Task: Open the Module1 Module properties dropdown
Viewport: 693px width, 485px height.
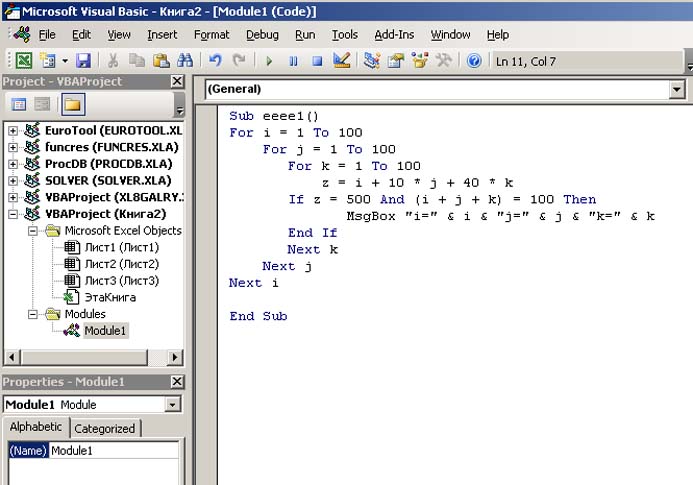Action: coord(173,405)
